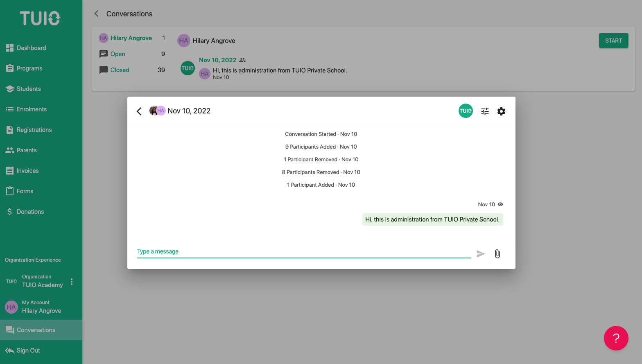
Task: Click '8 Participants Removed · Nov 10' entry
Action: pyautogui.click(x=321, y=172)
